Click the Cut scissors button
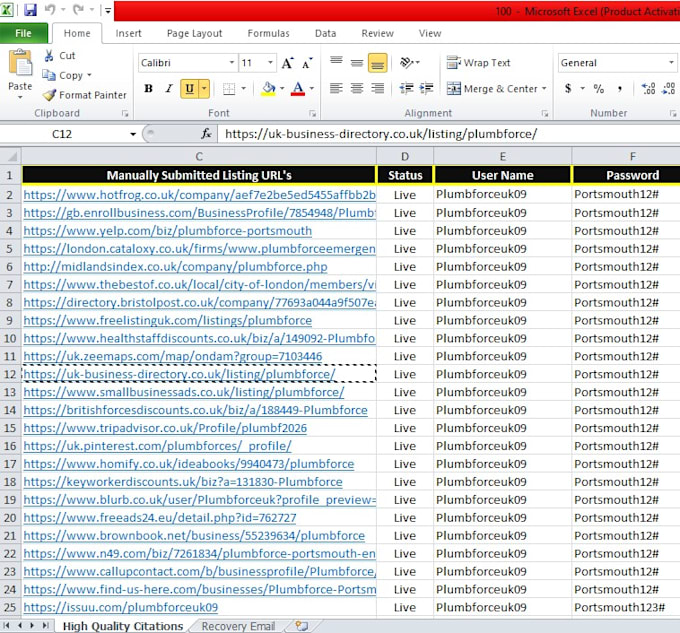Image resolution: width=680 pixels, height=633 pixels. [x=60, y=55]
